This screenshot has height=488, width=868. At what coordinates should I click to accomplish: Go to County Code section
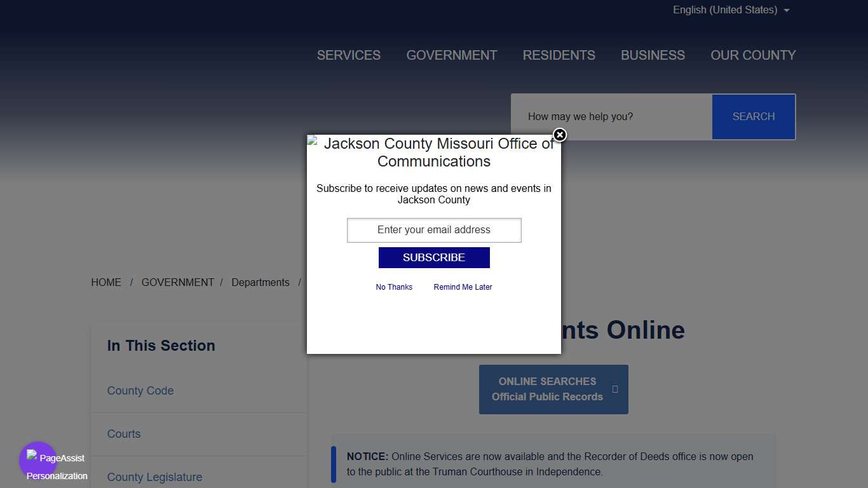pos(140,391)
